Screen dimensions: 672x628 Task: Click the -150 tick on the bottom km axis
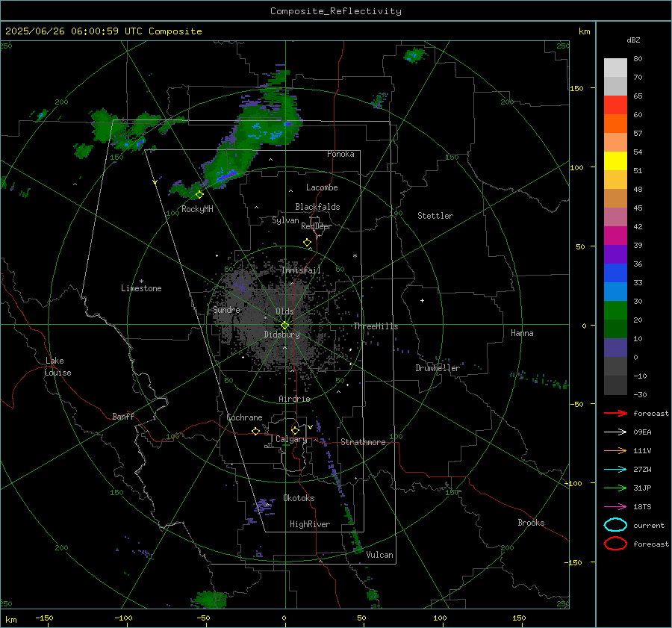click(x=44, y=618)
